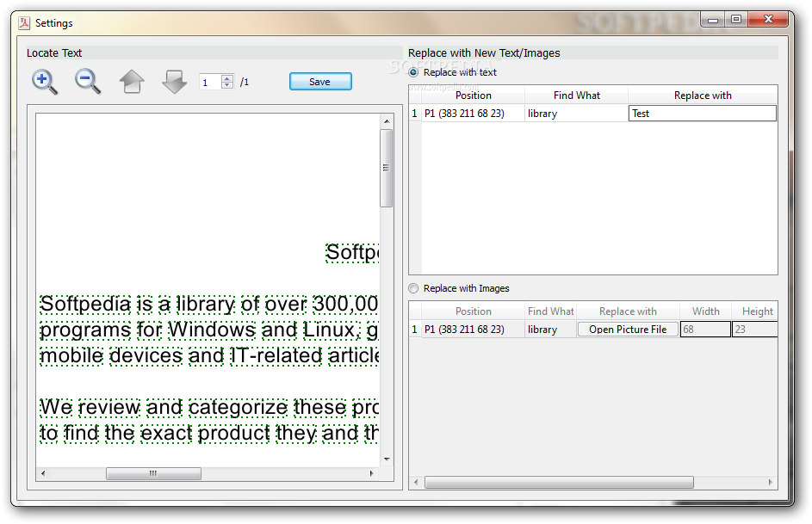
Task: Click Find What header in text table
Action: point(576,96)
